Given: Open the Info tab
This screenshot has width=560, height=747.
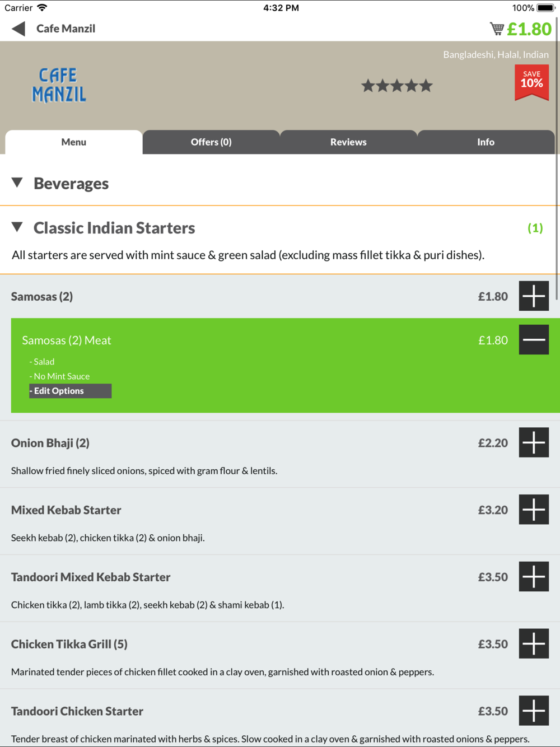Looking at the screenshot, I should tap(486, 142).
